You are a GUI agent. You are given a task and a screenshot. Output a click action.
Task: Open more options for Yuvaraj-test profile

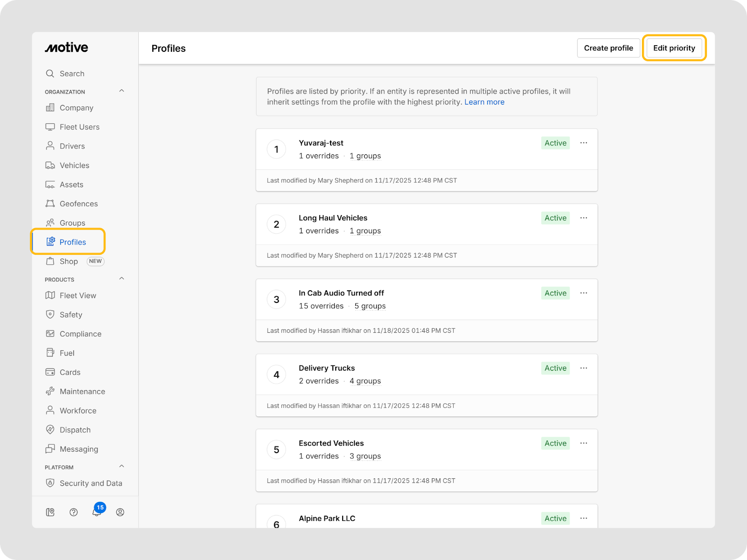[x=584, y=143]
